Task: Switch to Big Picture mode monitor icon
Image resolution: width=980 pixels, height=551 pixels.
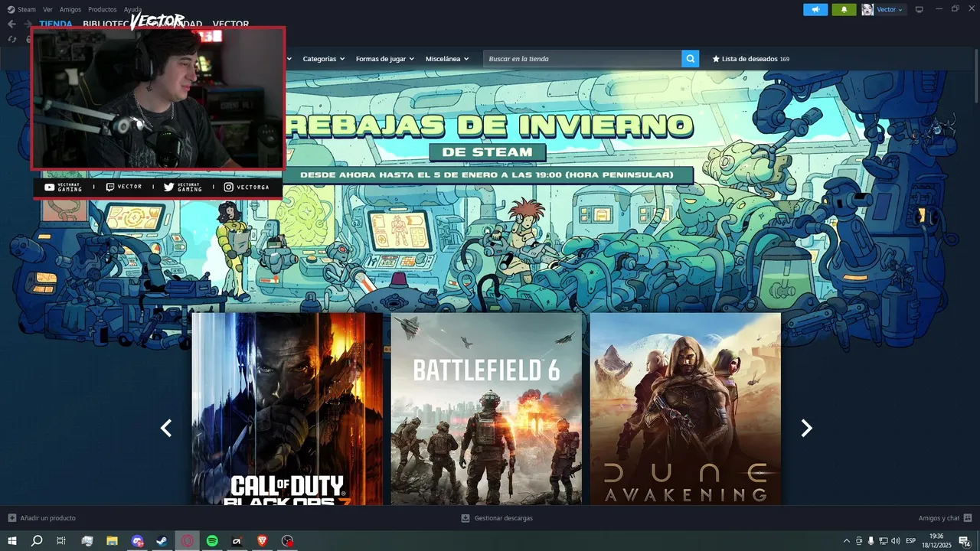Action: tap(920, 10)
